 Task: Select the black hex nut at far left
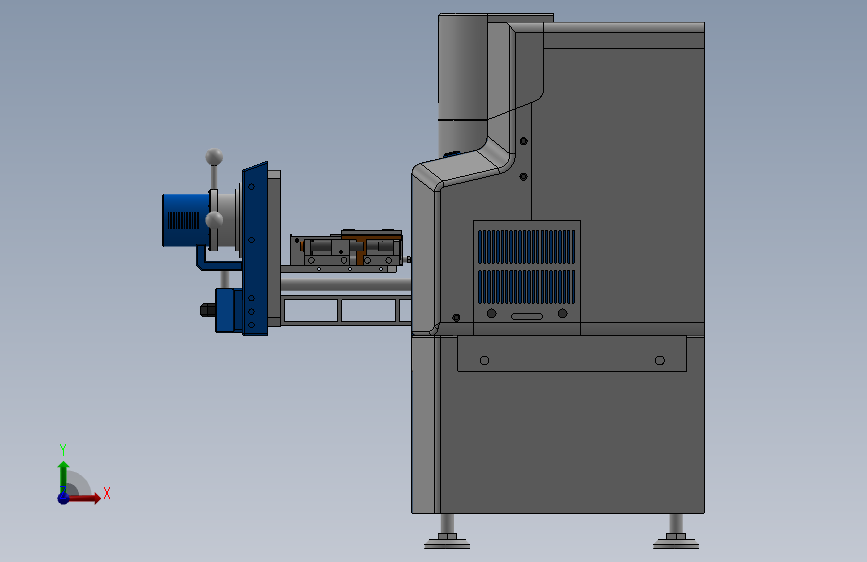click(207, 310)
